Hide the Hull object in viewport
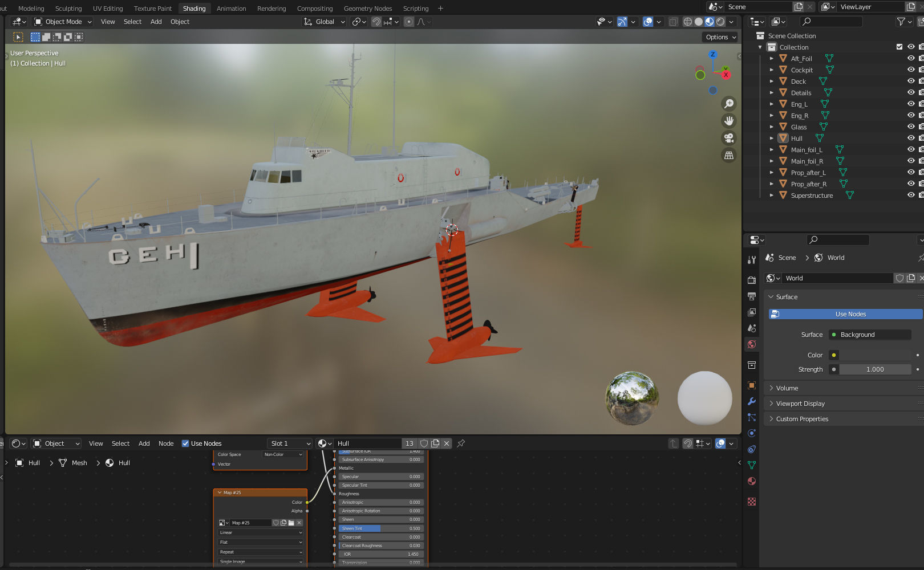 (x=911, y=138)
